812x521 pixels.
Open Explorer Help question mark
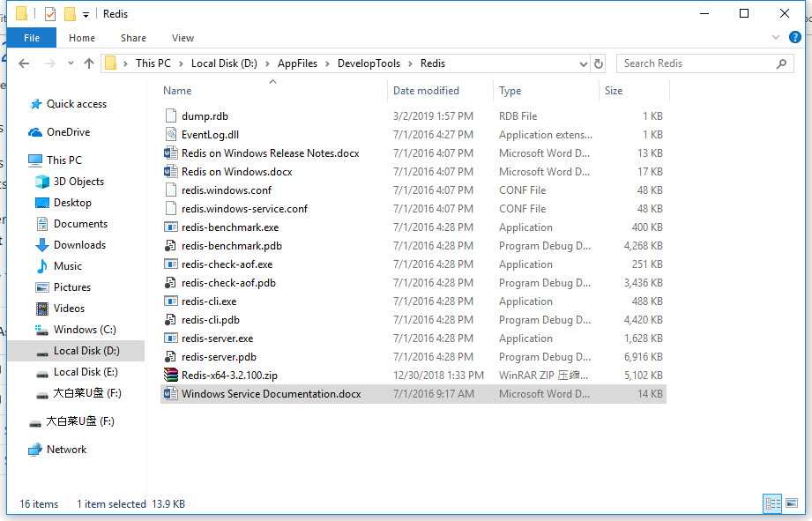click(795, 37)
